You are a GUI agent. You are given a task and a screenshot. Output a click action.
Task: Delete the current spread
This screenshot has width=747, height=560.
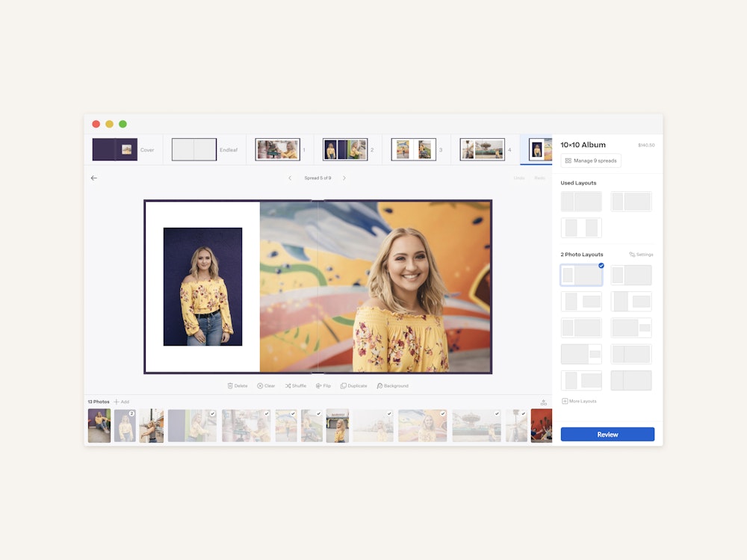point(238,386)
